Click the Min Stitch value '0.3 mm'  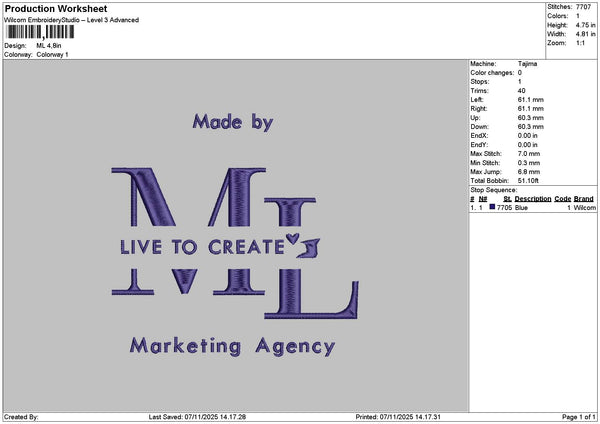529,163
